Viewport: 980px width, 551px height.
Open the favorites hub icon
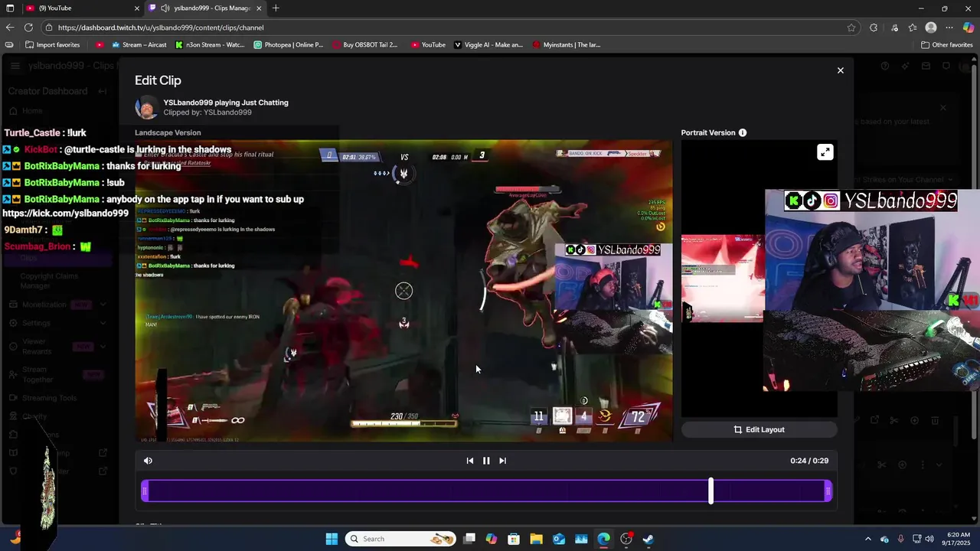point(913,28)
